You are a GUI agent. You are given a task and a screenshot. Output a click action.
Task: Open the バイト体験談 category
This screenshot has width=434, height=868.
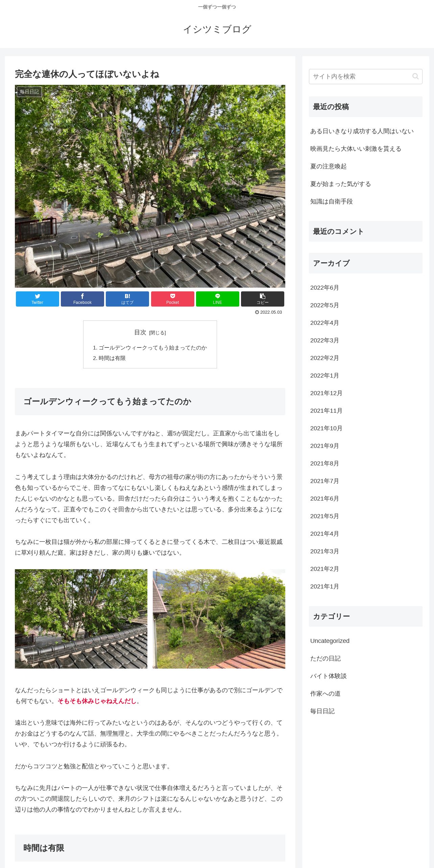pos(329,676)
